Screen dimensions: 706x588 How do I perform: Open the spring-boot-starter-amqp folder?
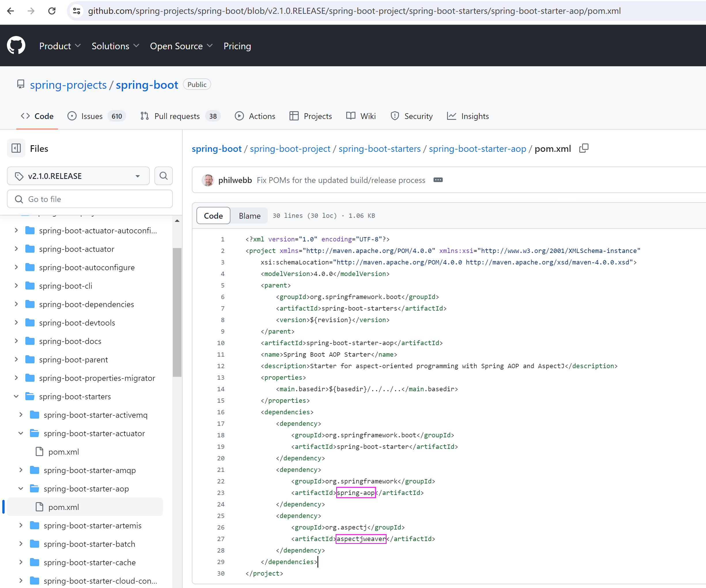point(90,470)
